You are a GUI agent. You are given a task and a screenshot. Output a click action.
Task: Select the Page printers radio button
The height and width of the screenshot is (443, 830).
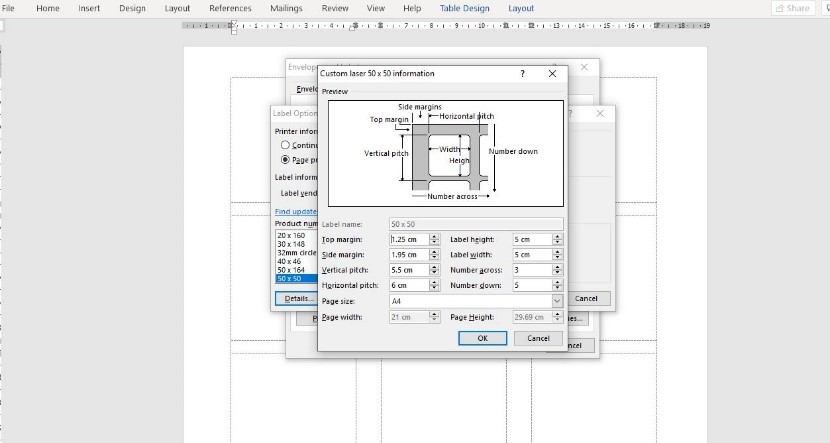coord(285,159)
